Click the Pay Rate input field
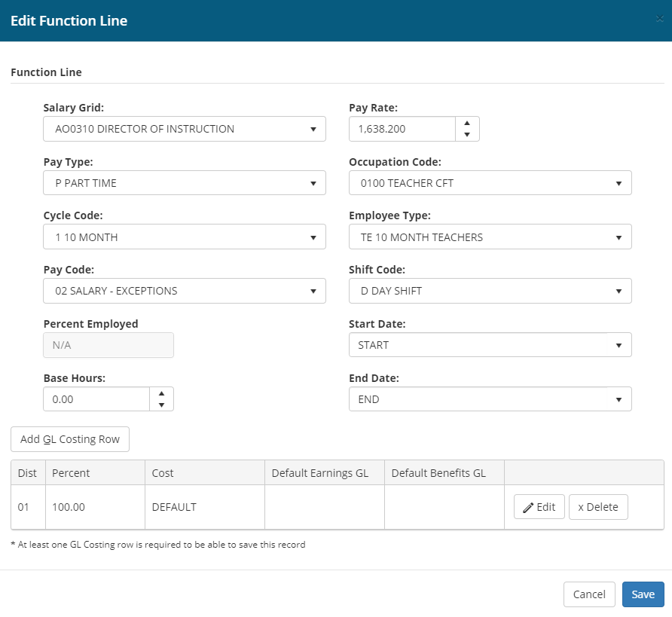 [402, 129]
